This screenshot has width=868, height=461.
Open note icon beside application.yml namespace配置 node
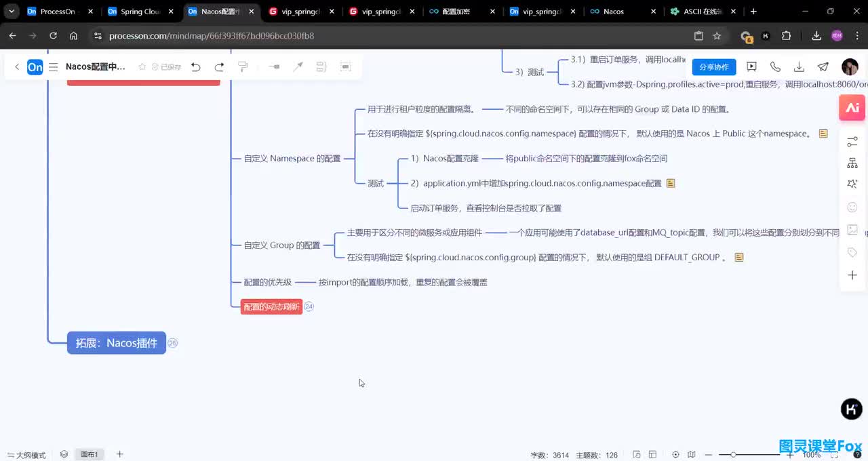click(x=671, y=183)
